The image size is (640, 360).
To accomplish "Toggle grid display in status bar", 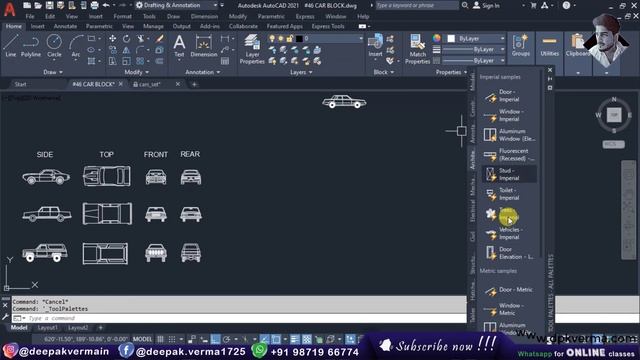I will (x=160, y=339).
